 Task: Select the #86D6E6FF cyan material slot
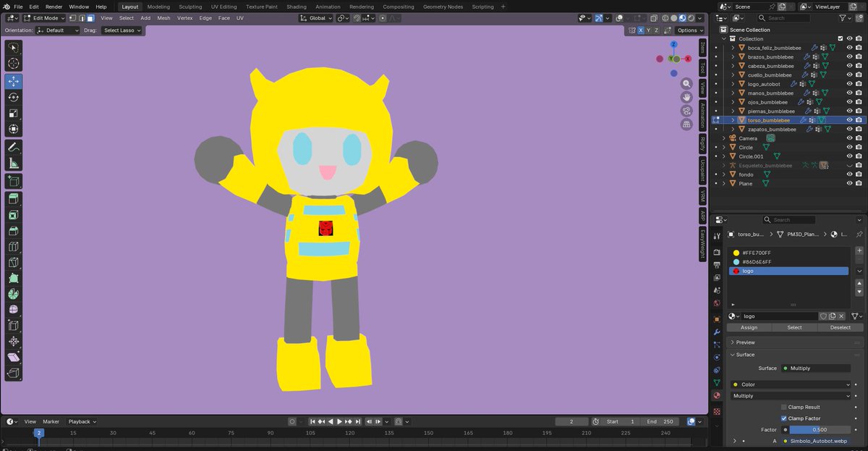click(x=788, y=262)
